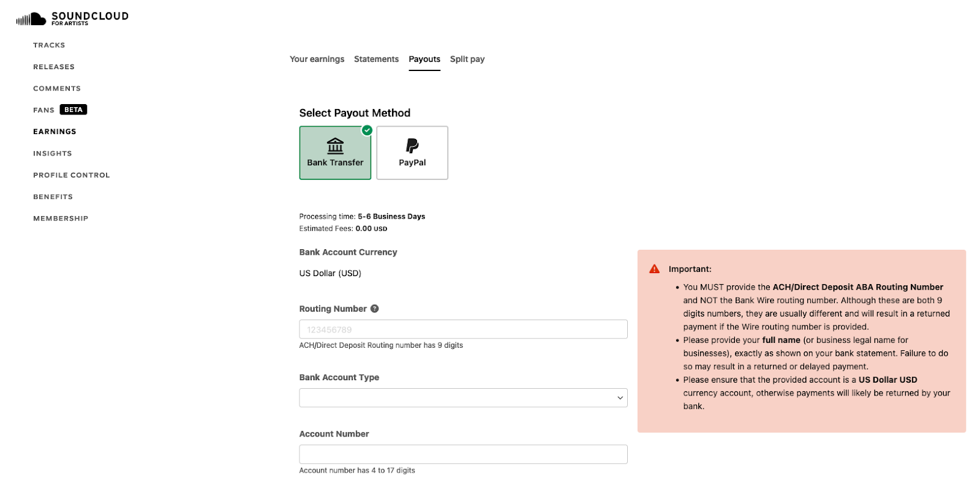Click the Routing Number help question mark
Screen dimensions: 980x491
375,309
